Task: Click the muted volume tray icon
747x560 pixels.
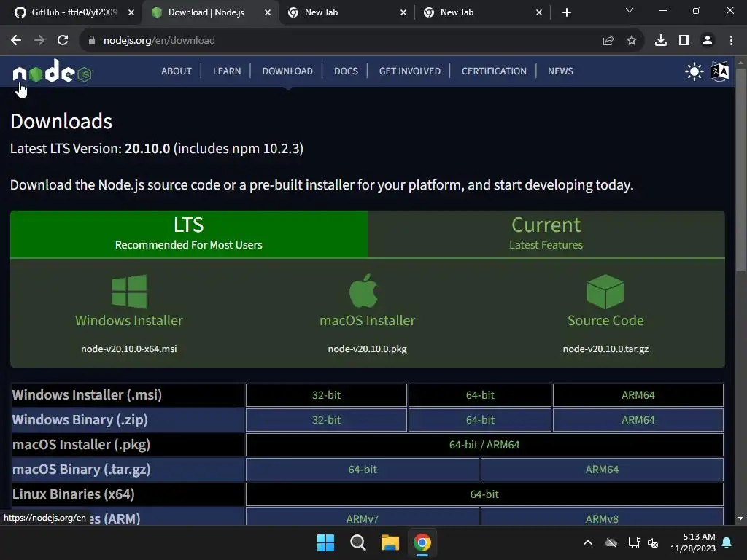Action: tap(653, 542)
